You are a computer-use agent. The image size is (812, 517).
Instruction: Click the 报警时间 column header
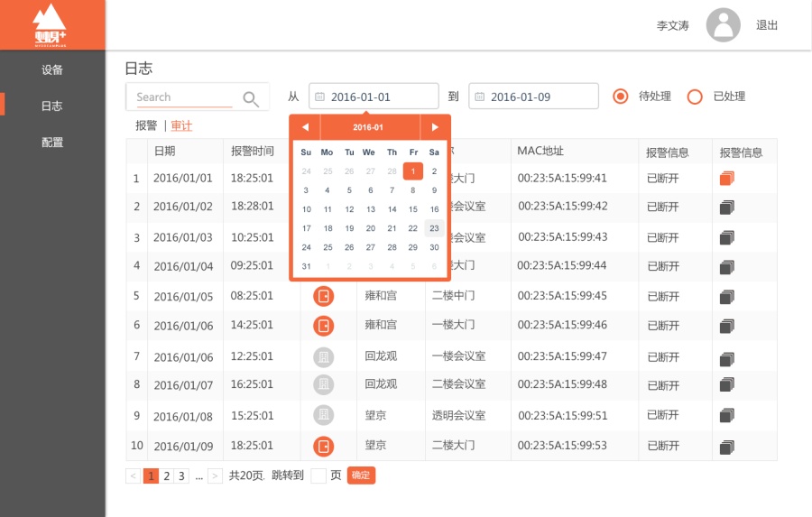(x=253, y=151)
